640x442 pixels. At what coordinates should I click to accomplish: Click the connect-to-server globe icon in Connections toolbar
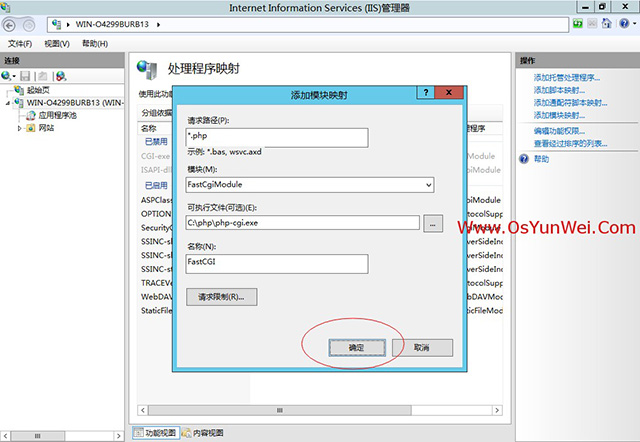click(61, 76)
